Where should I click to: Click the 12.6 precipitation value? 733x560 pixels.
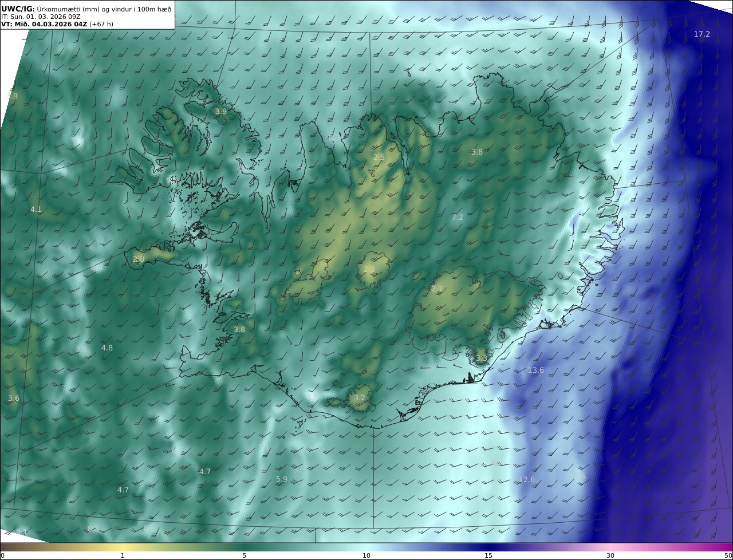click(x=527, y=480)
